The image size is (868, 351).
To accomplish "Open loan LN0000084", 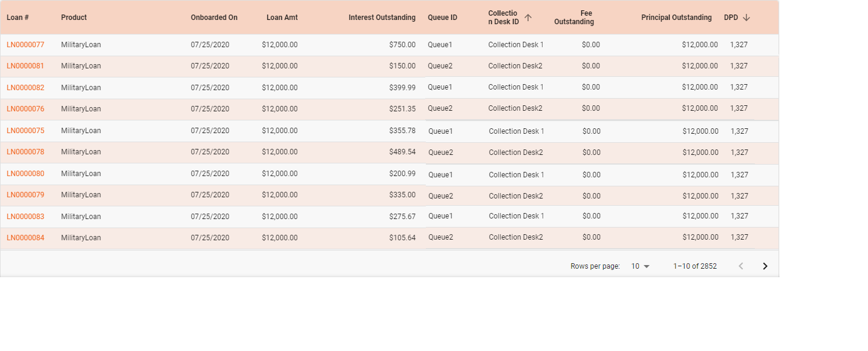I will point(25,238).
